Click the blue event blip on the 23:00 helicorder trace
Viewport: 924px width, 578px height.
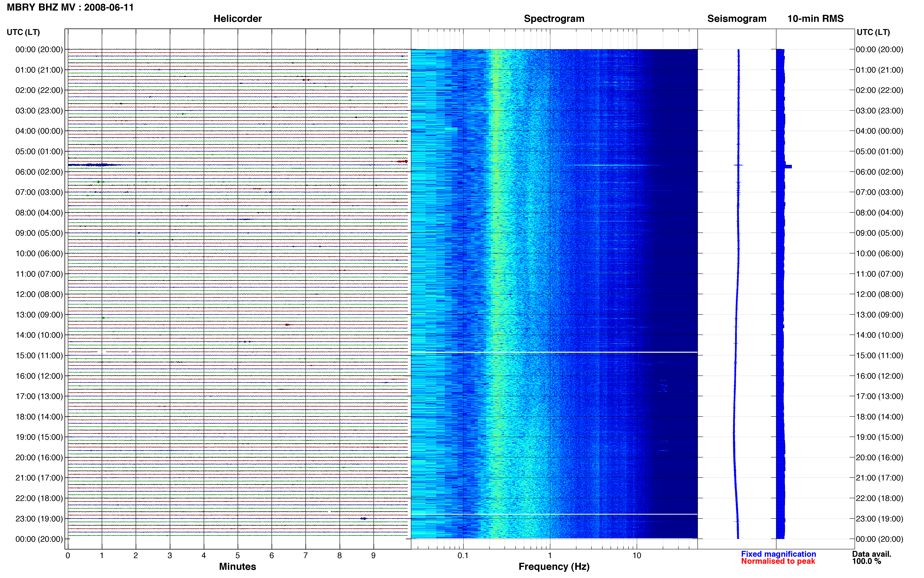[364, 519]
